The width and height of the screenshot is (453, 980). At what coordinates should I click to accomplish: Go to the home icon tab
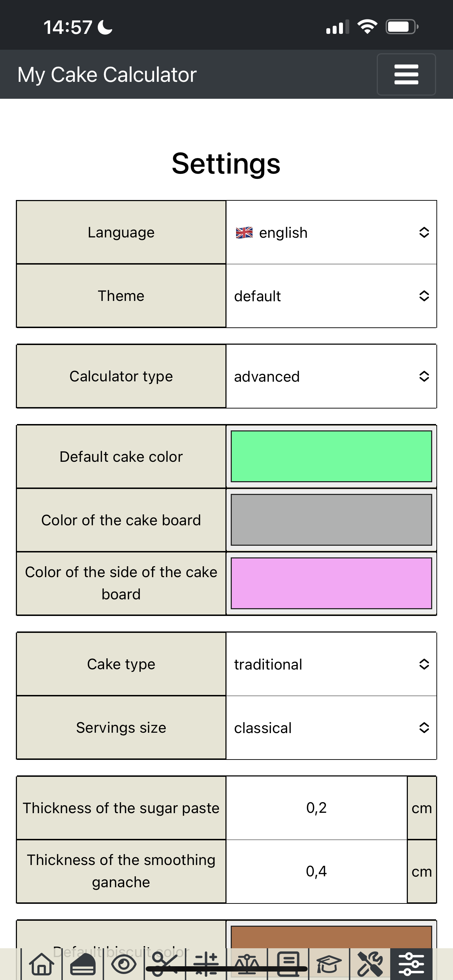[42, 964]
